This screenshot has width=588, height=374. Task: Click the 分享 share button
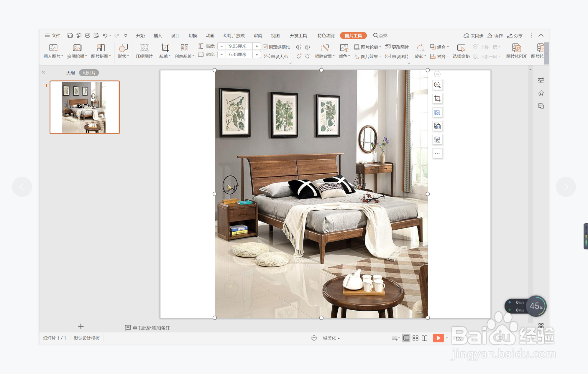coord(515,36)
